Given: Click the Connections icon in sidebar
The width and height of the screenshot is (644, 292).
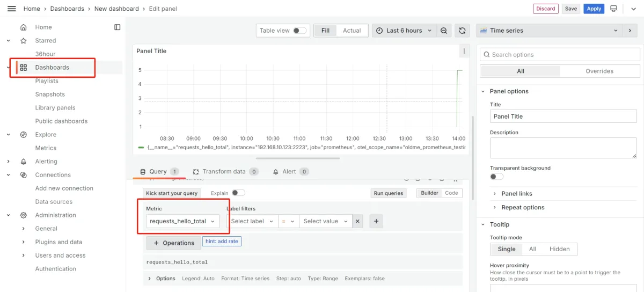Looking at the screenshot, I should point(23,175).
